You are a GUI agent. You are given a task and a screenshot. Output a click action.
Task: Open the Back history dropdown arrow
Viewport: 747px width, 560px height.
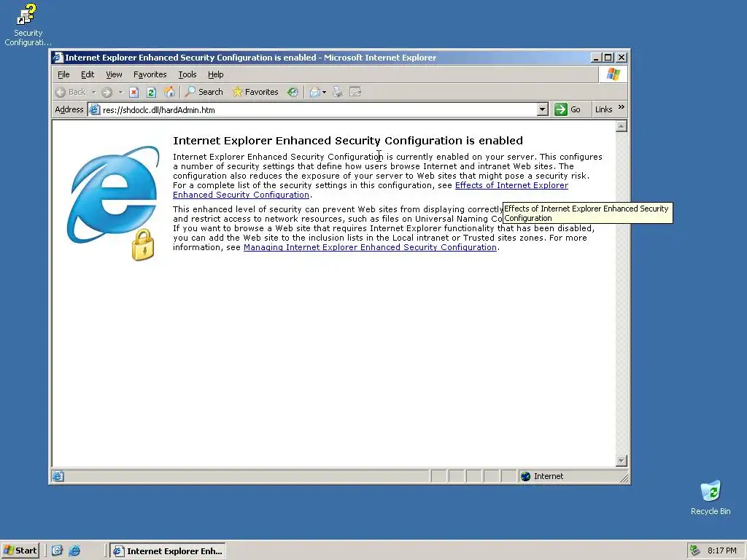[94, 92]
